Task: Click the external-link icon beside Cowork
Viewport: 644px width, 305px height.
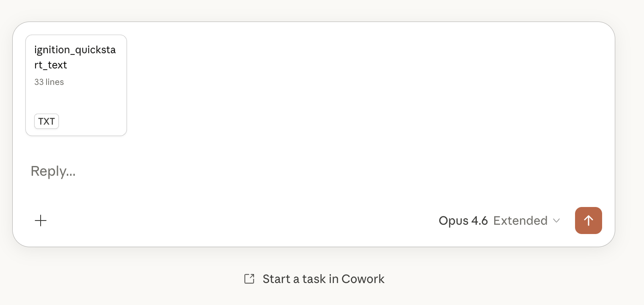Action: pos(249,278)
